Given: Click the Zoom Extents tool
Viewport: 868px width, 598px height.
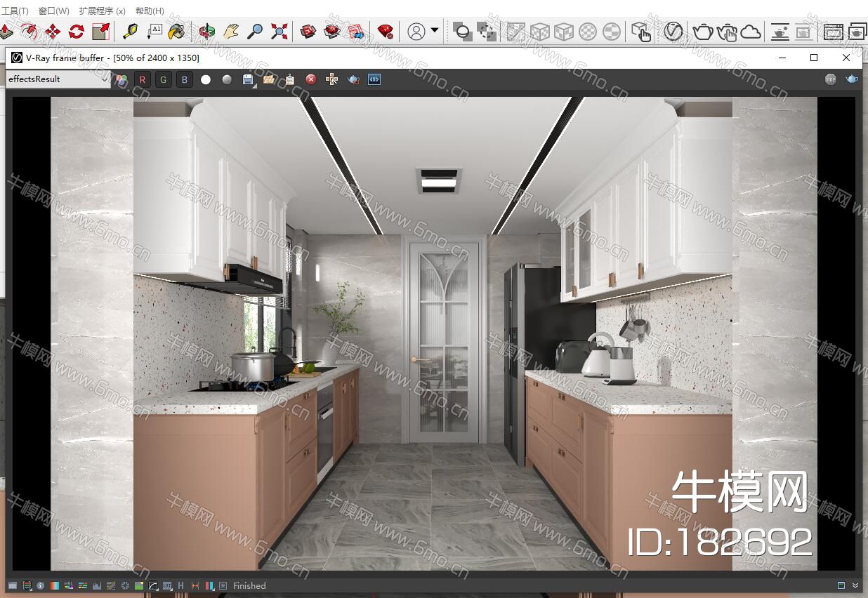Looking at the screenshot, I should tap(280, 31).
